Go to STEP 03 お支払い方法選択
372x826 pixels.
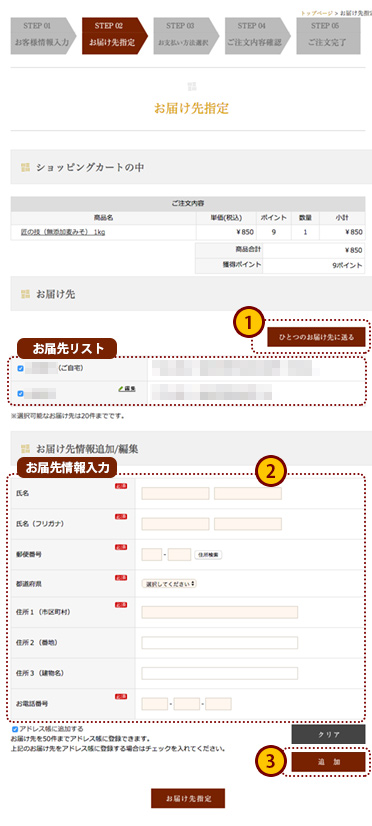point(186,36)
